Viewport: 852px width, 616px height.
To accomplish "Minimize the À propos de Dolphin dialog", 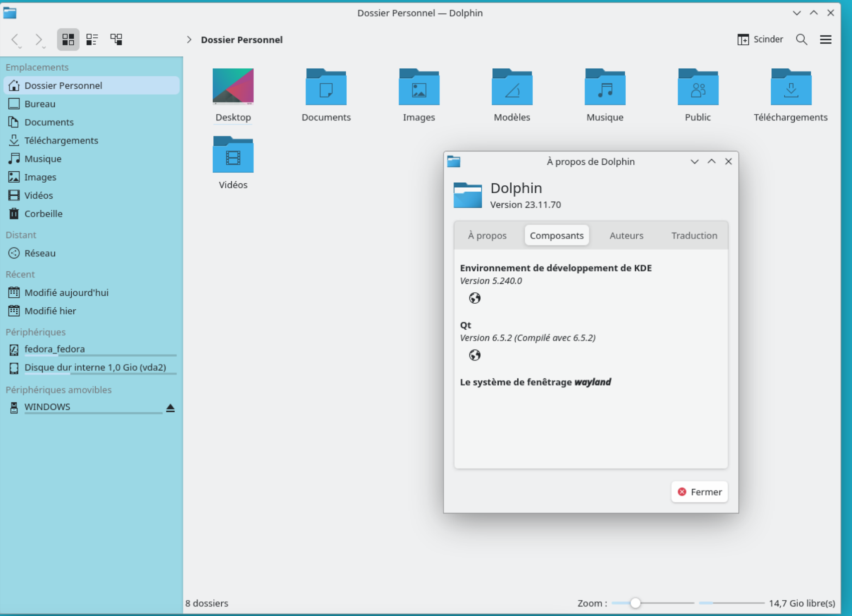I will [x=695, y=161].
